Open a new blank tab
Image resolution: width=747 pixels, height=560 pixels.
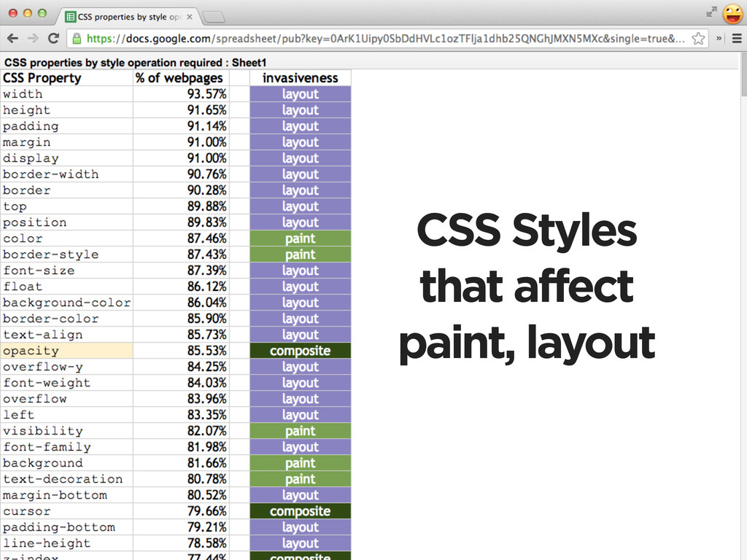click(x=213, y=16)
